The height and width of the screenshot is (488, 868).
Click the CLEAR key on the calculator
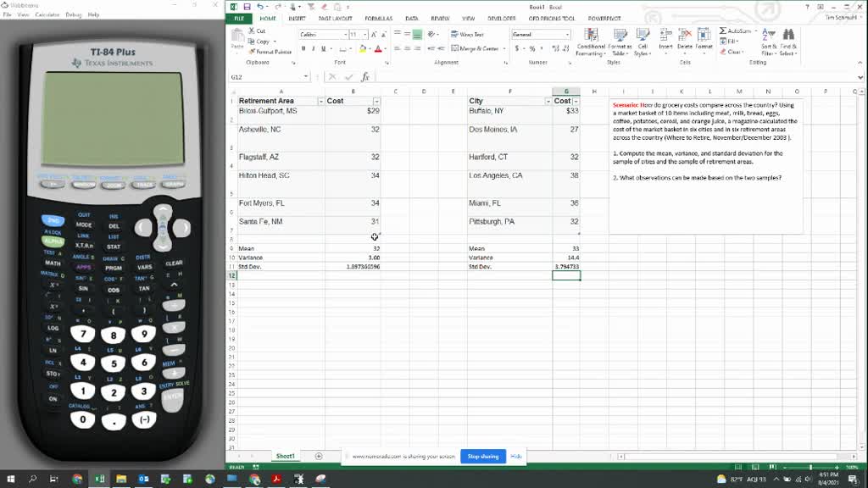point(174,263)
